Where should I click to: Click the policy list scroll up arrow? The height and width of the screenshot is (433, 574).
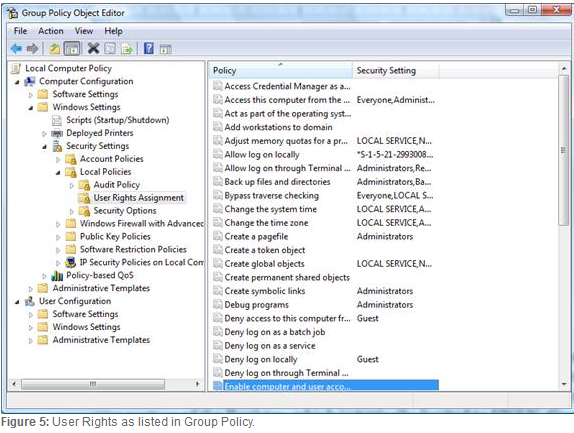tap(564, 68)
